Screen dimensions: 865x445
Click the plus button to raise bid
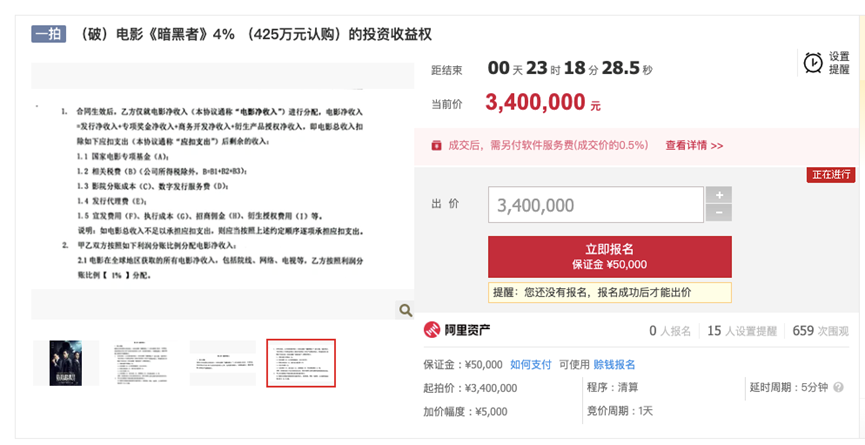[x=719, y=195]
